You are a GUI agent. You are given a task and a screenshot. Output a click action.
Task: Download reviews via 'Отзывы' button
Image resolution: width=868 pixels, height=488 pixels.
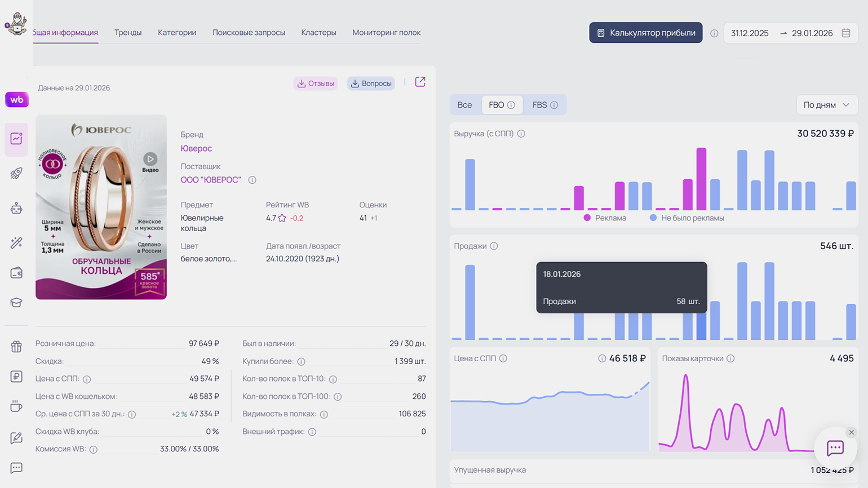coord(315,83)
